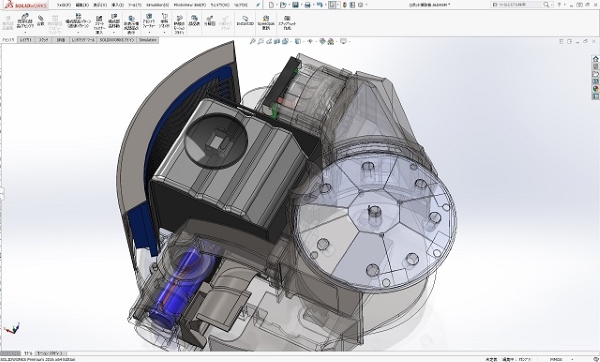Toggle the pin icon beside the menu bar
Image resolution: width=600 pixels, height=362 pixels.
click(258, 5)
